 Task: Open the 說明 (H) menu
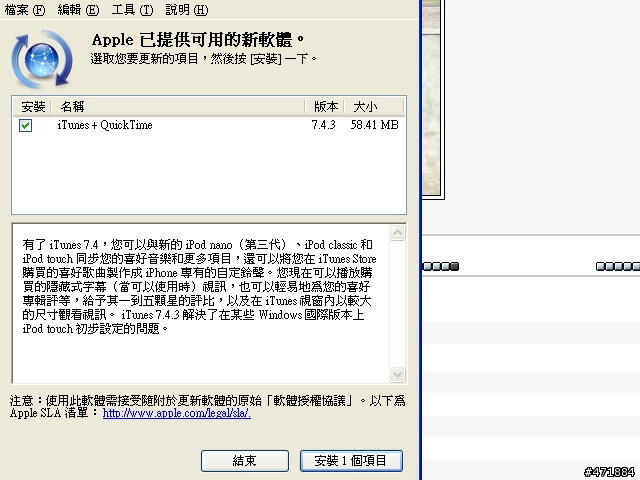point(187,10)
